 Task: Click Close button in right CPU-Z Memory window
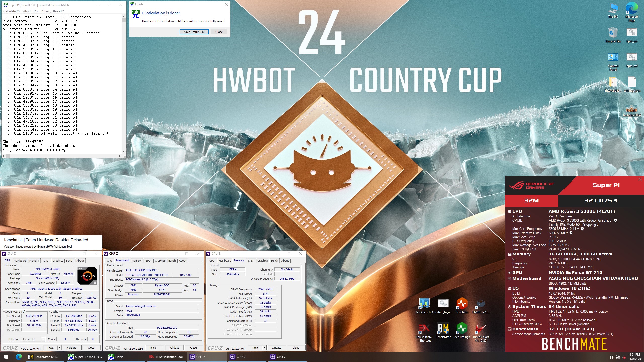(296, 348)
